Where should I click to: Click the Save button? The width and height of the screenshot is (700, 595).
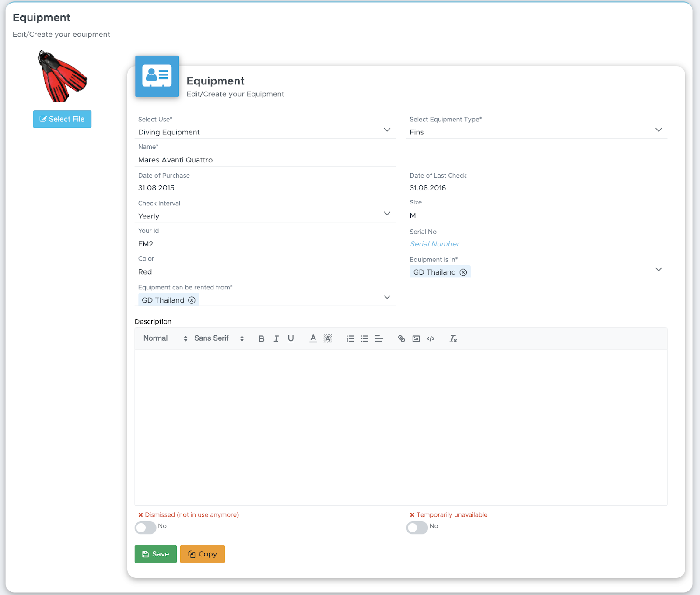[156, 554]
